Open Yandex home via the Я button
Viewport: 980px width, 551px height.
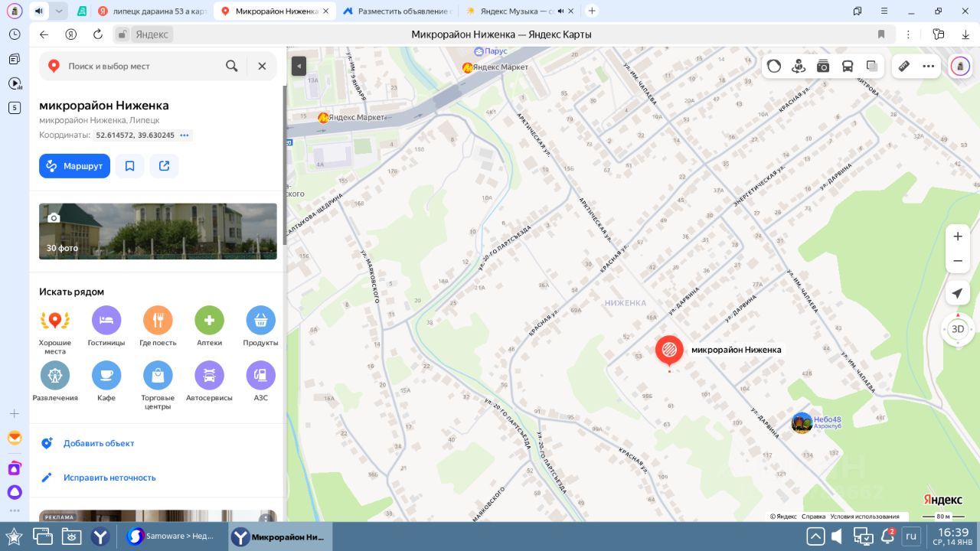coord(70,34)
